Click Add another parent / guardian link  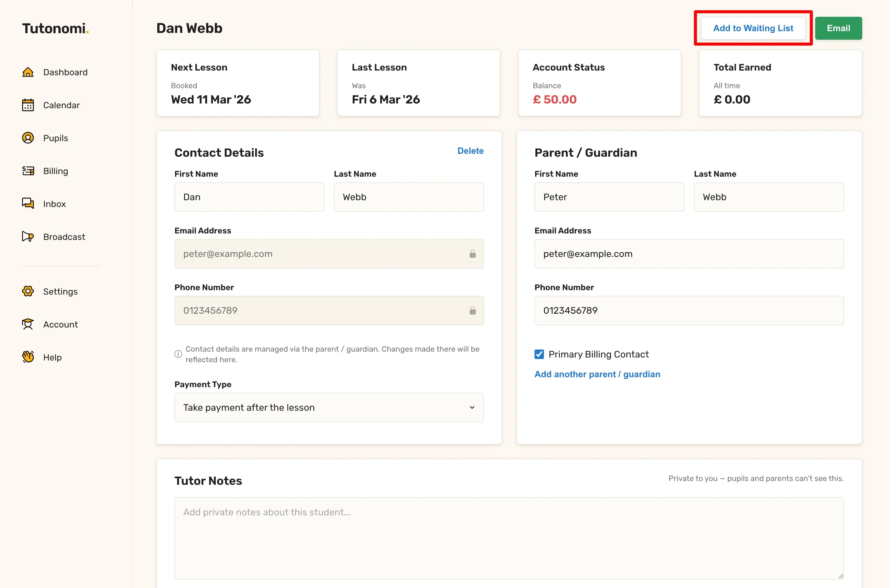(597, 374)
